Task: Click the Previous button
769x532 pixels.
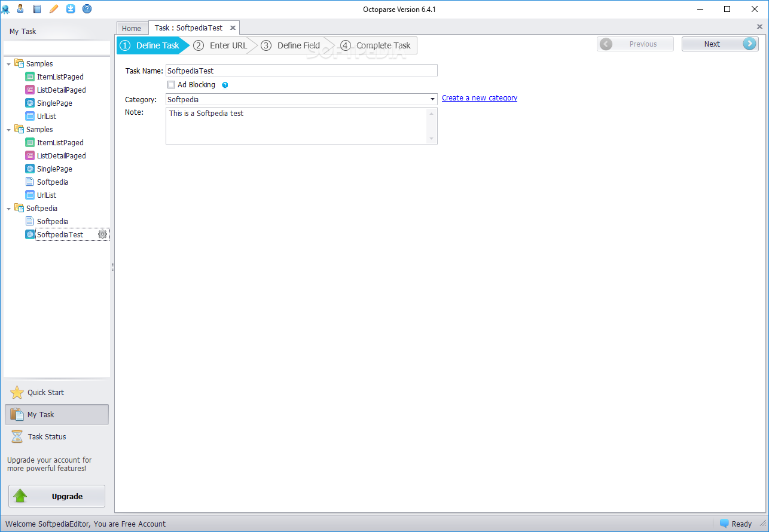Action: [635, 44]
